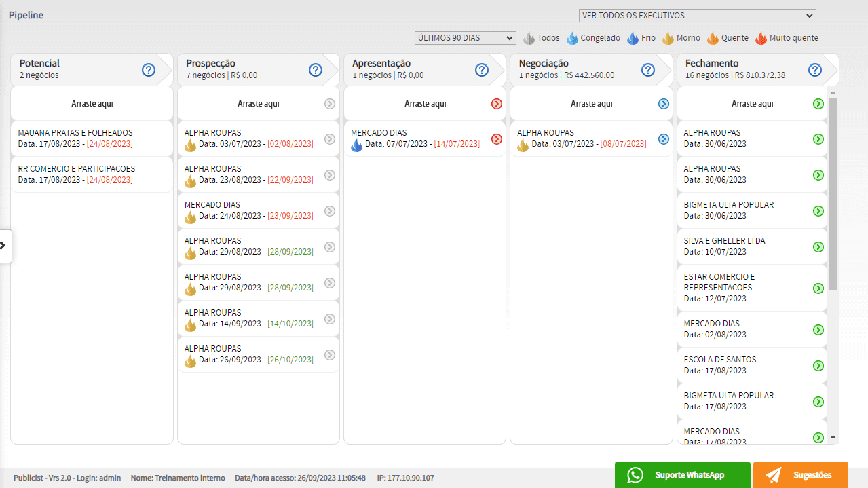Click blue arrow on ALPHA ROUPAS Negociação card
This screenshot has height=488, width=868.
point(664,139)
